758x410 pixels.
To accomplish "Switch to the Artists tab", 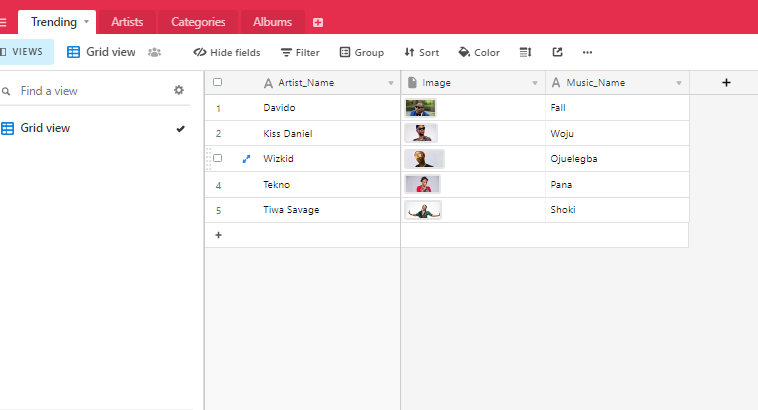I will [127, 22].
